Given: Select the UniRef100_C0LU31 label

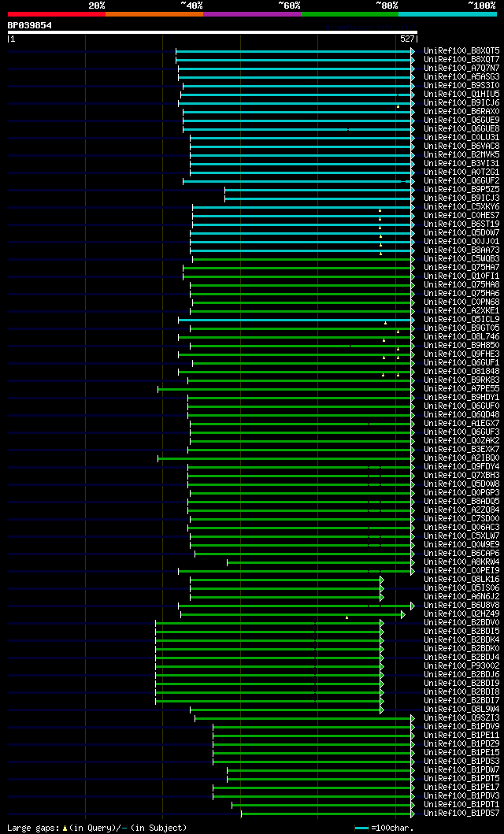Looking at the screenshot, I should click(x=461, y=137).
